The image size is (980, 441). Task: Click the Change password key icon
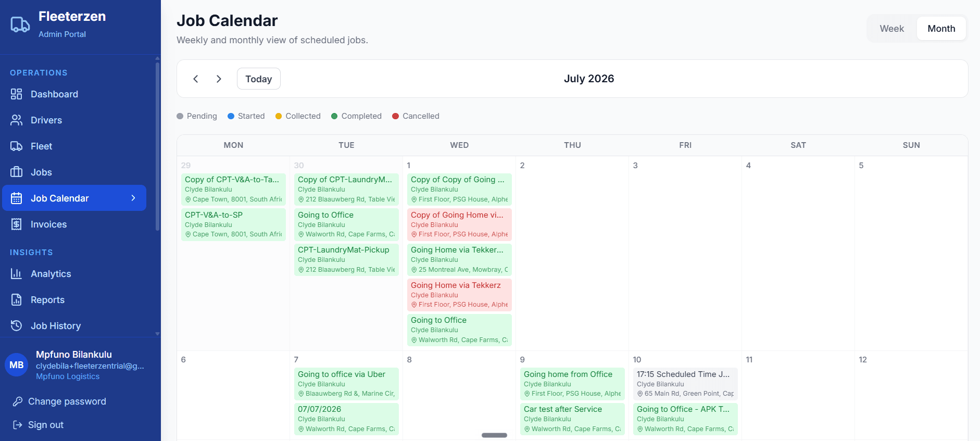pos(18,401)
